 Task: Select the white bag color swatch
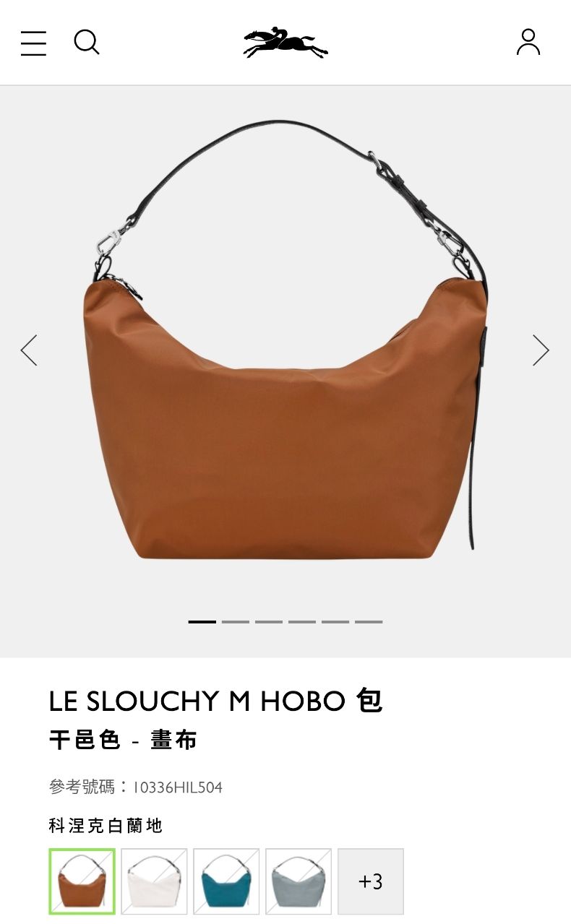154,881
